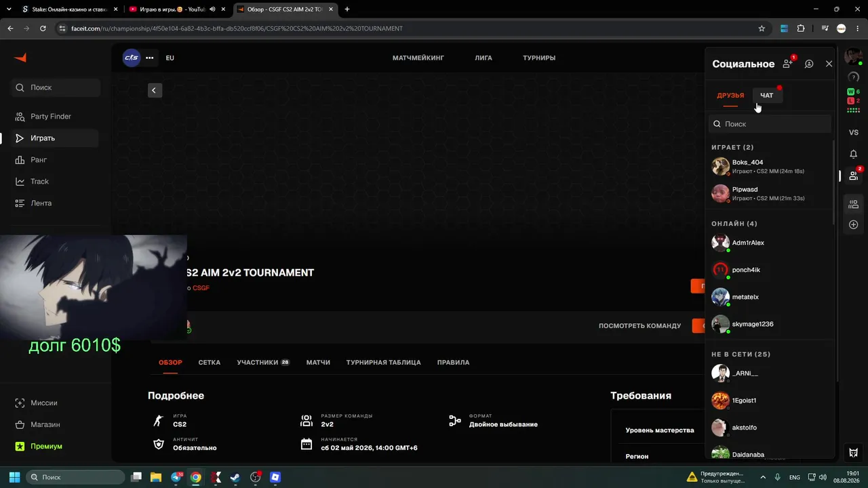Open the notifications bell
Viewport: 868px width, 488px height.
(x=854, y=154)
